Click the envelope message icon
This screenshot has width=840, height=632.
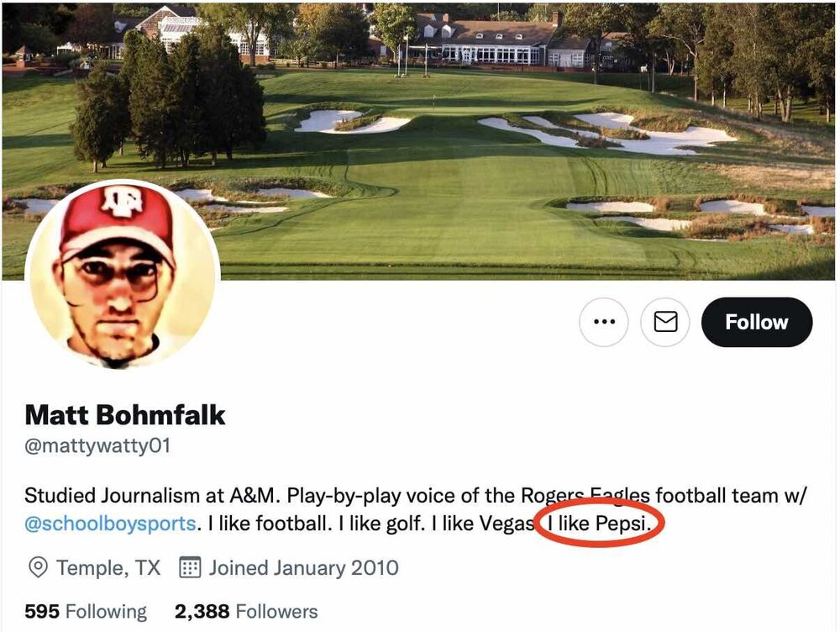(x=665, y=322)
